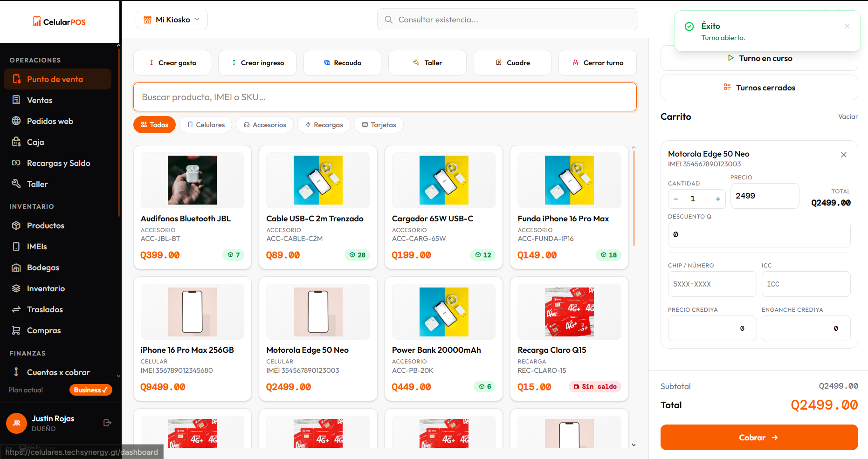The width and height of the screenshot is (868, 459).
Task: Click the Productos box icon
Action: pyautogui.click(x=16, y=225)
